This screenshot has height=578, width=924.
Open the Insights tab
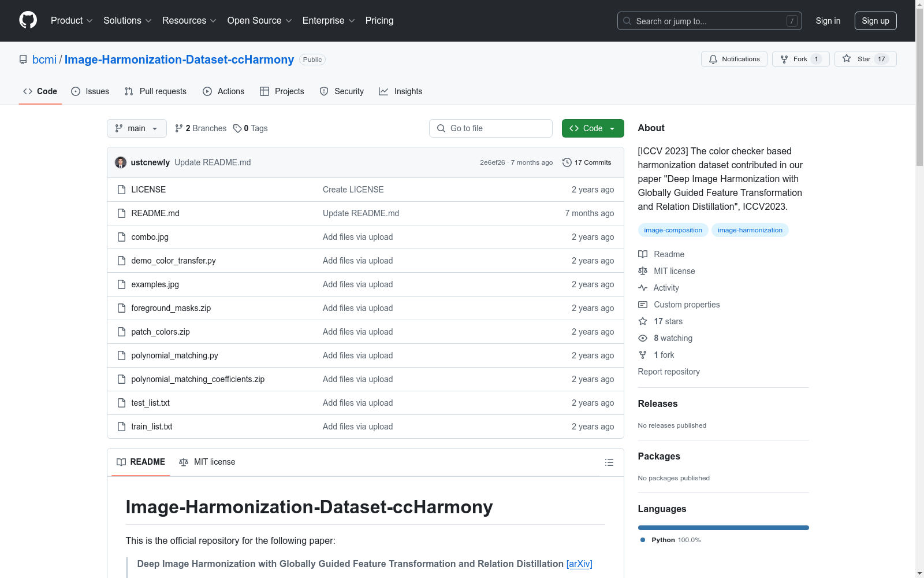401,91
